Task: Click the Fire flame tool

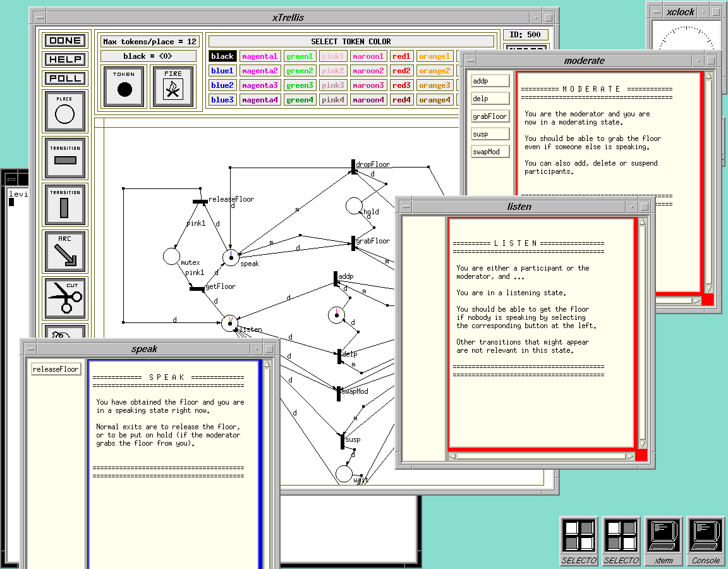Action: tap(173, 87)
